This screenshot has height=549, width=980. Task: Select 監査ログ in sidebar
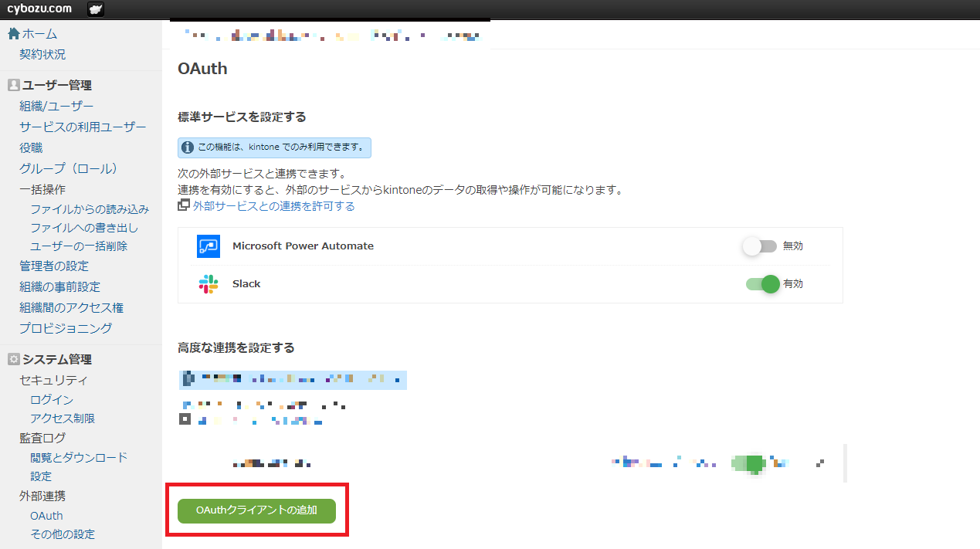click(42, 438)
